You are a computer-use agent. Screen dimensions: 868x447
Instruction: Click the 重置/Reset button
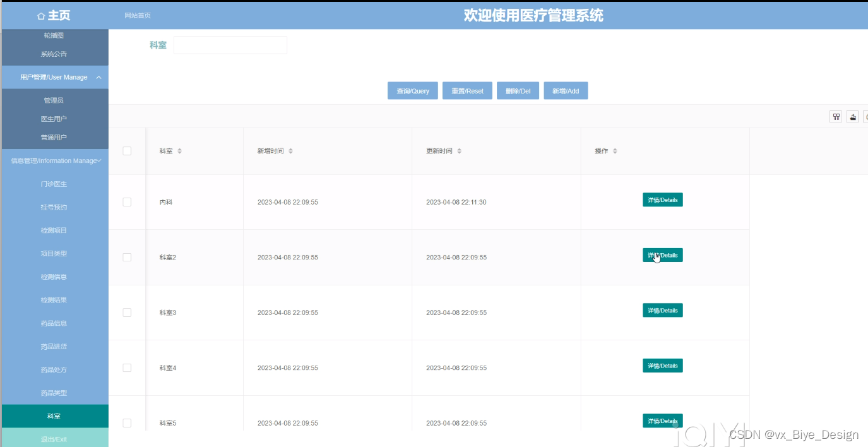pos(467,91)
